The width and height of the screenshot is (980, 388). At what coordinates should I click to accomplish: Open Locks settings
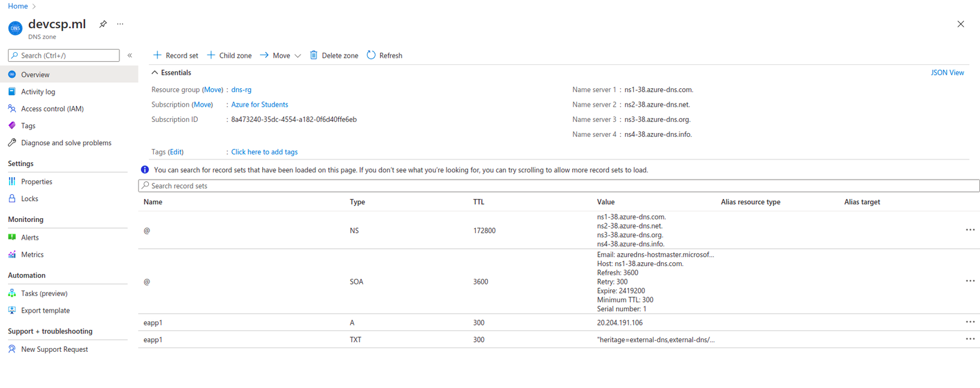click(x=29, y=199)
